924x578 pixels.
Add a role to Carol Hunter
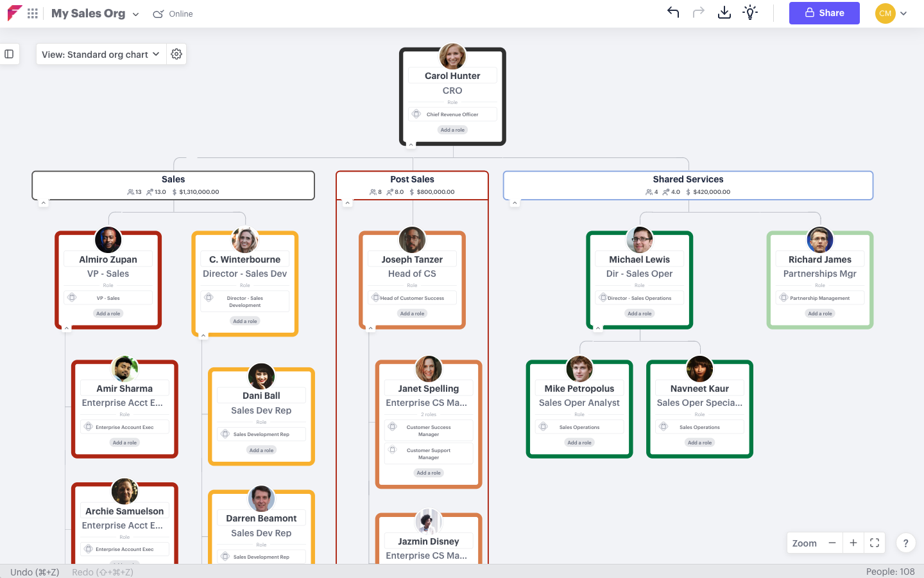coord(452,129)
